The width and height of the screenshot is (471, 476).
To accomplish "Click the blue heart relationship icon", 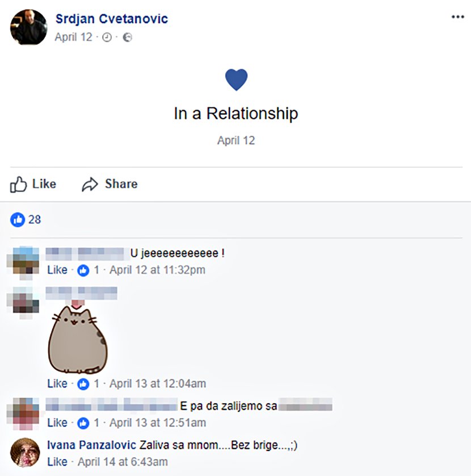I will coord(236,80).
